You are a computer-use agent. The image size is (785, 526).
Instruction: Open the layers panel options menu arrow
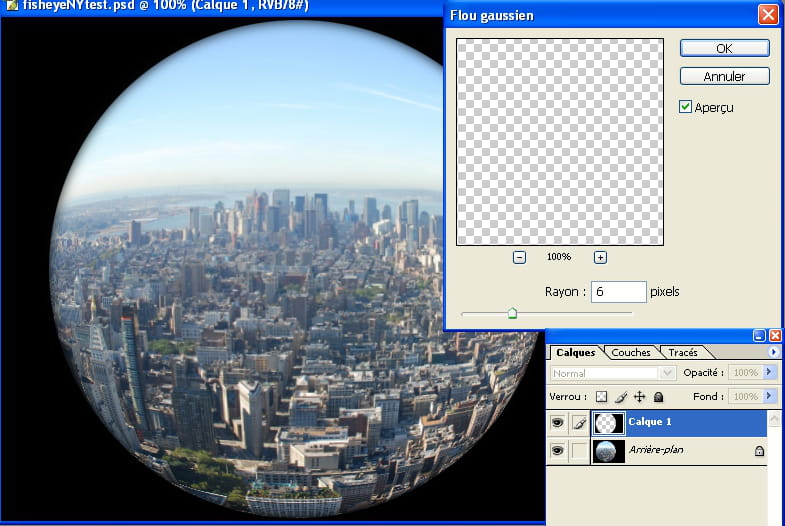(773, 352)
